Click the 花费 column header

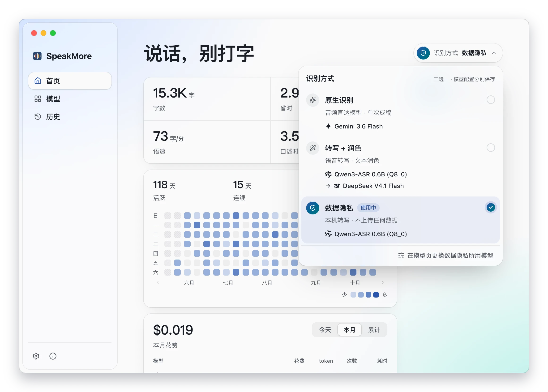(x=299, y=361)
